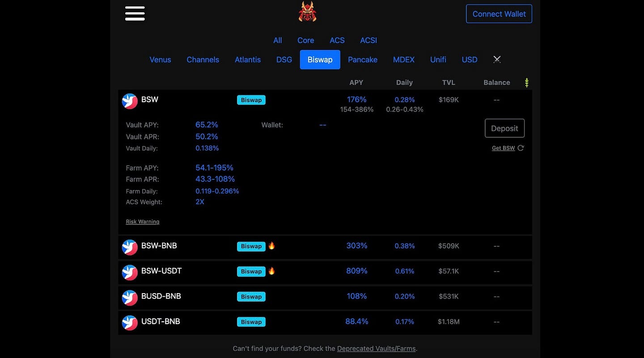Click the Deposit button for BSW
The image size is (644, 358).
[504, 128]
